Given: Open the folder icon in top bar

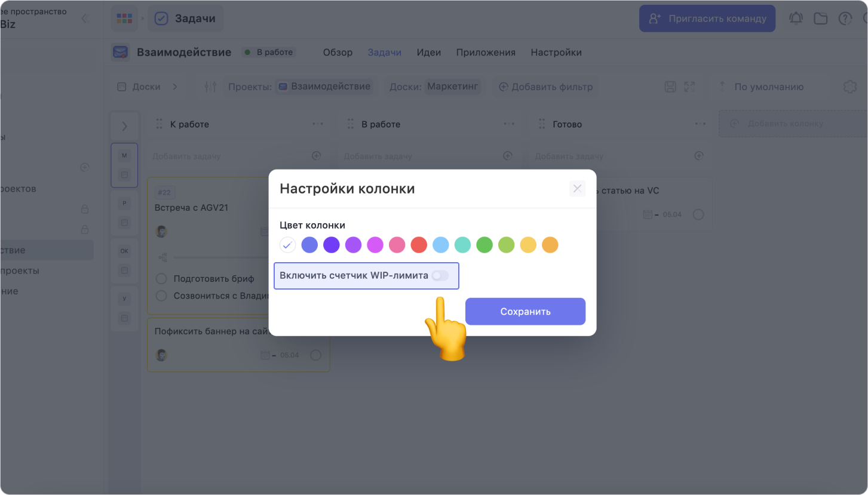Looking at the screenshot, I should tap(820, 19).
